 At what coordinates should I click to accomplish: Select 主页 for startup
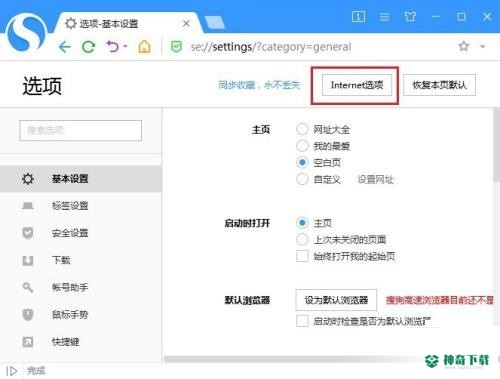pyautogui.click(x=302, y=222)
